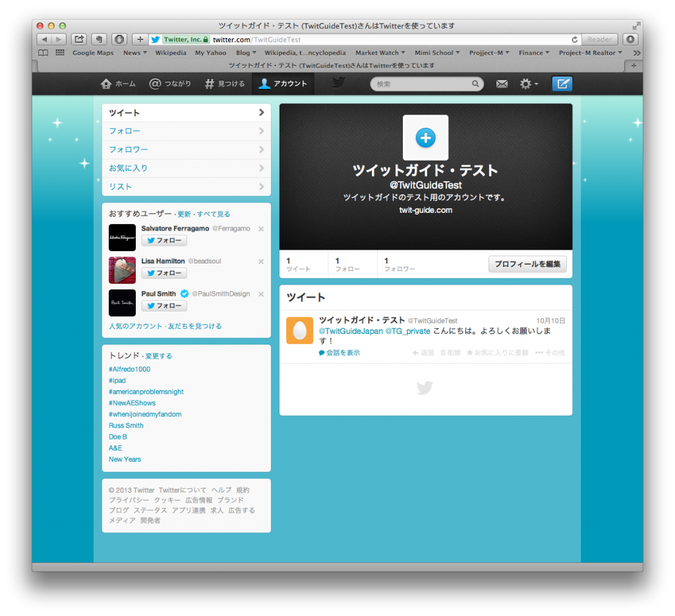
Task: Open the #Alfredo1000 trend
Action: coord(130,369)
